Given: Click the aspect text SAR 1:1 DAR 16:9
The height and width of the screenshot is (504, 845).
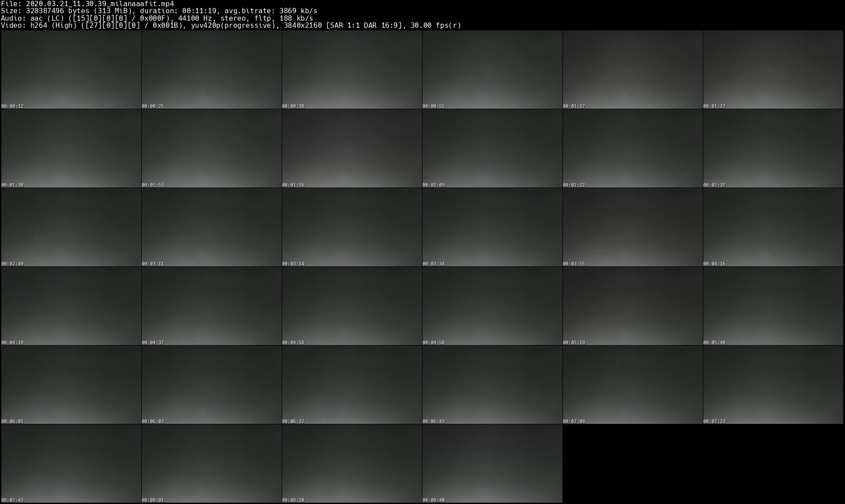Looking at the screenshot, I should coord(364,26).
